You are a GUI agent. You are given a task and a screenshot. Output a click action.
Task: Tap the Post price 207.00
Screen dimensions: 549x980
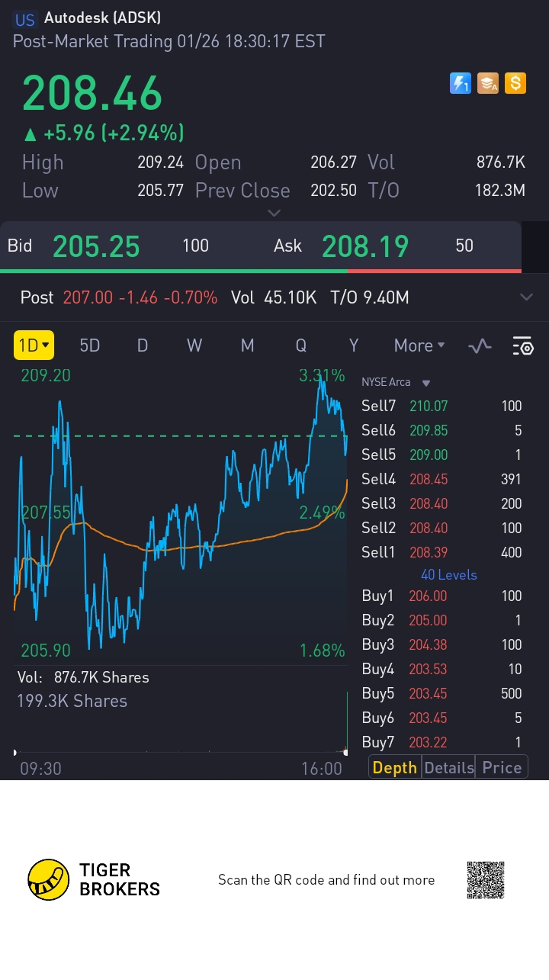[x=88, y=297]
